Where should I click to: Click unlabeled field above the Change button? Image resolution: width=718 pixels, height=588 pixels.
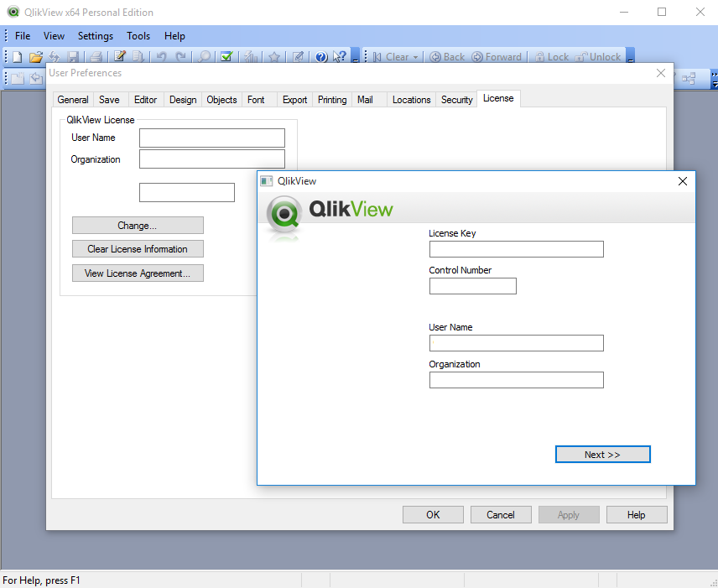[187, 192]
